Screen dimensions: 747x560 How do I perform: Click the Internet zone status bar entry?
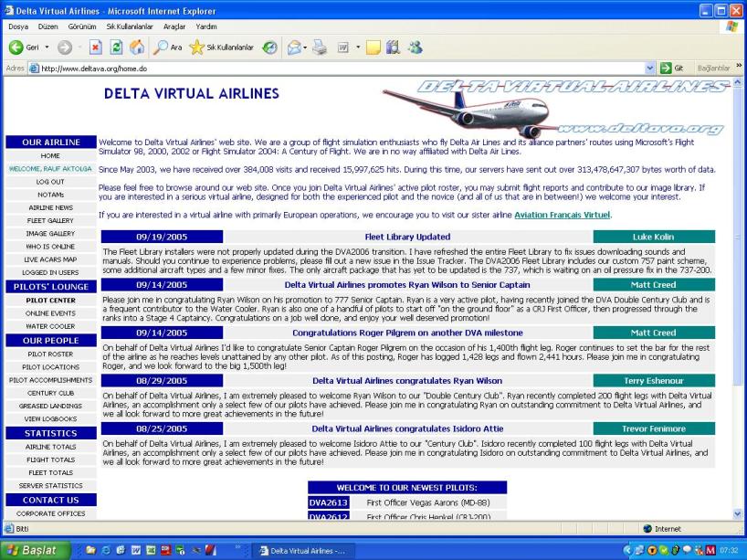click(662, 529)
